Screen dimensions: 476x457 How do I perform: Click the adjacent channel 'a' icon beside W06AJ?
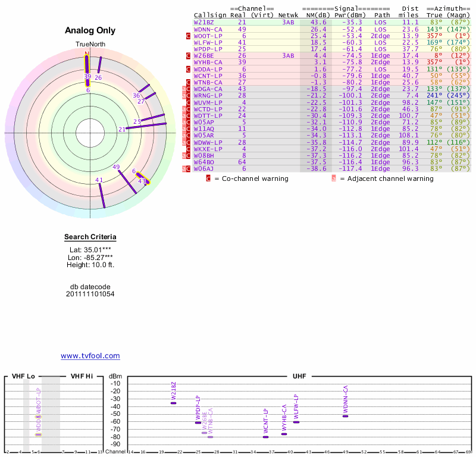tap(184, 168)
